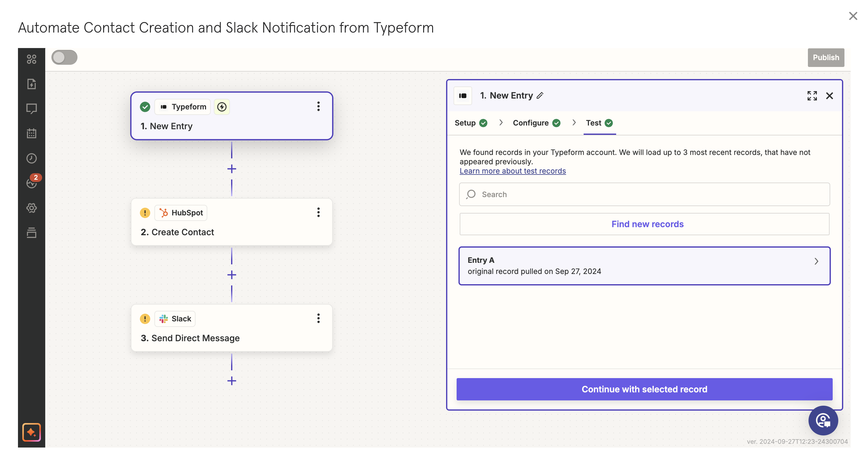Expand the step panel to fullscreen
This screenshot has height=450, width=868.
pyautogui.click(x=812, y=96)
